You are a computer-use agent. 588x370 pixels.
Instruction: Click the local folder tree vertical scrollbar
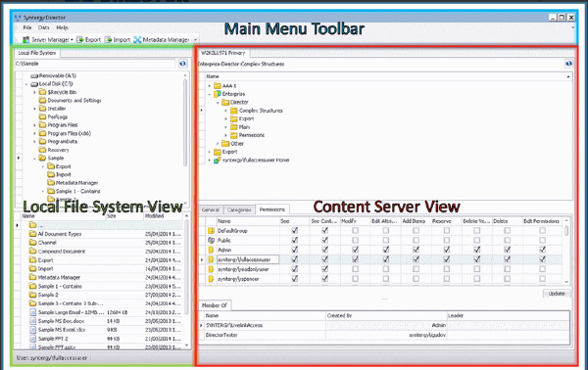tap(185, 121)
